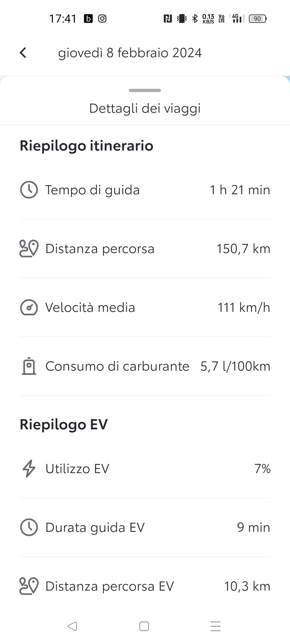Screen dimensions: 290x644
Task: Tap the route pin icon for Distanza percorsa EV
Action: [29, 586]
